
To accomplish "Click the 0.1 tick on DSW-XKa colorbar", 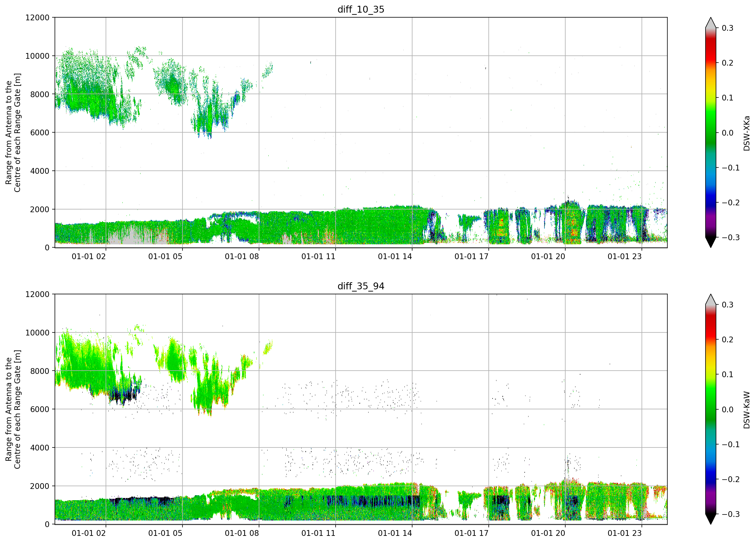I will coord(728,98).
